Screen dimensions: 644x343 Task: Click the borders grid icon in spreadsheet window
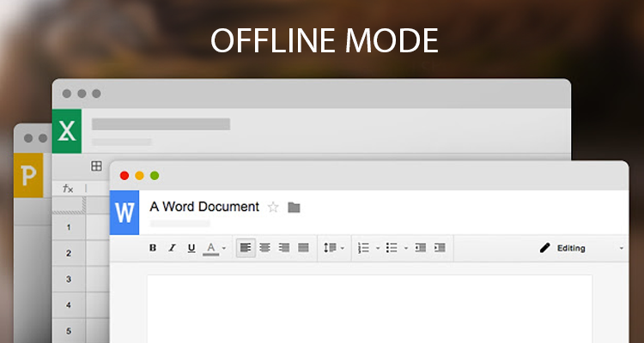(96, 165)
